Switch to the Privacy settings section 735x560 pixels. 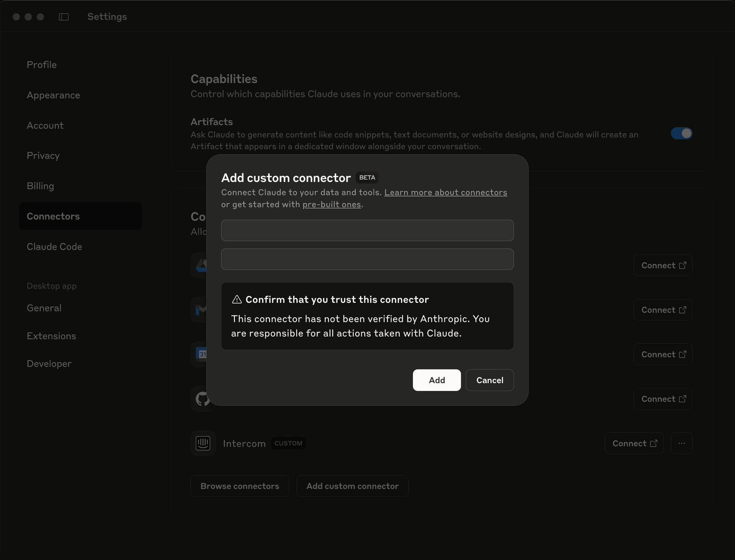[43, 155]
